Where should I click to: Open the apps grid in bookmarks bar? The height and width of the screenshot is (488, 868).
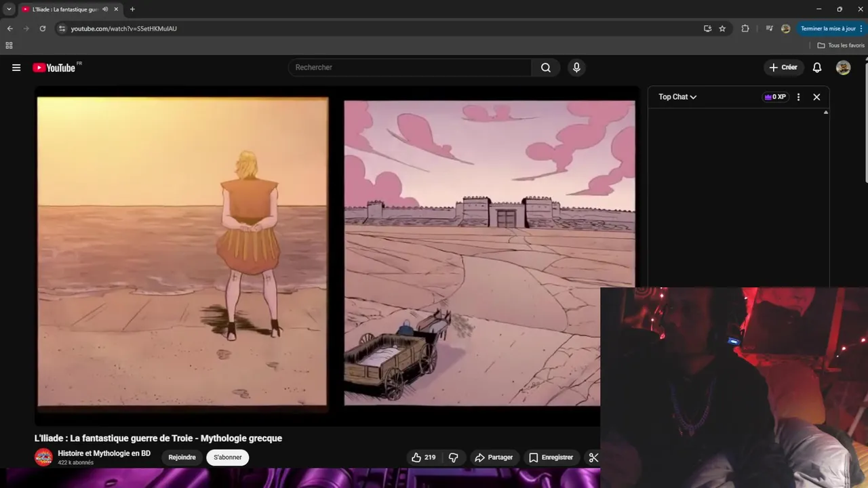(9, 45)
